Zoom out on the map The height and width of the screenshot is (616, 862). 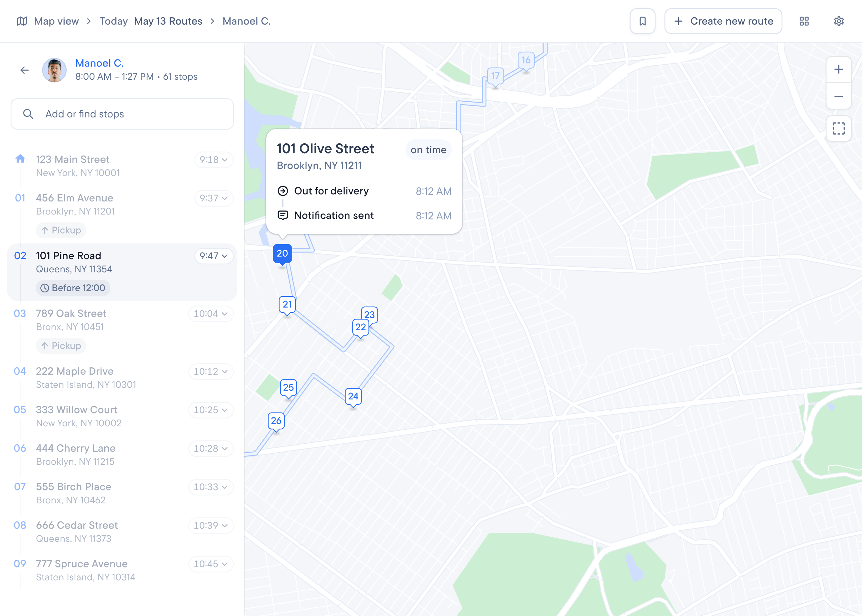838,96
